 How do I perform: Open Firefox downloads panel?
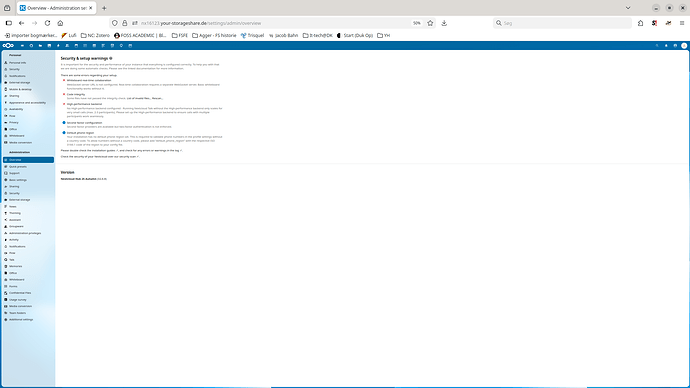pos(444,23)
